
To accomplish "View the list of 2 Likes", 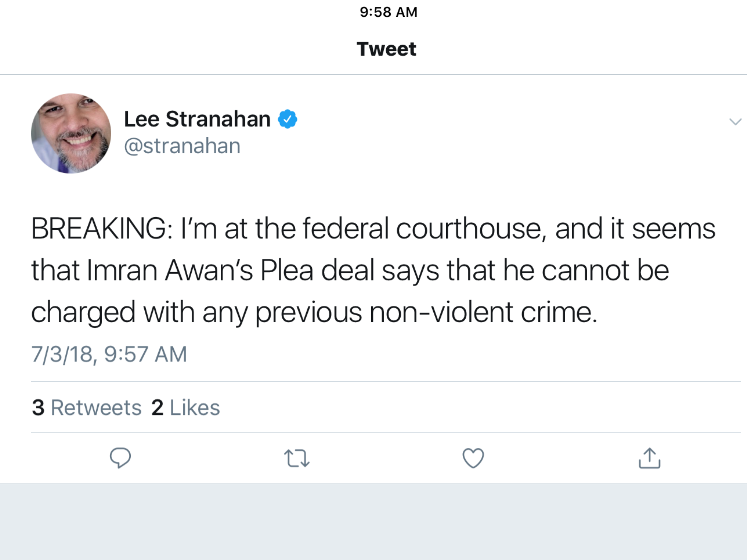I will coord(186,407).
